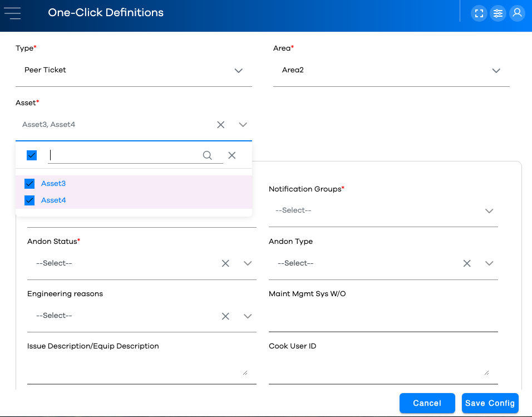Open the hamburger navigation menu

[x=13, y=13]
